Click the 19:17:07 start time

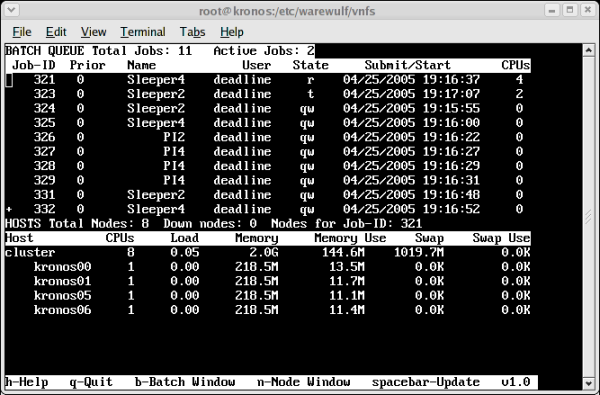[x=451, y=94]
